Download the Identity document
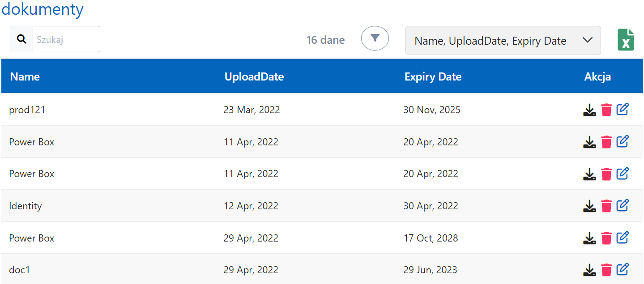Image resolution: width=644 pixels, height=284 pixels. 589,206
